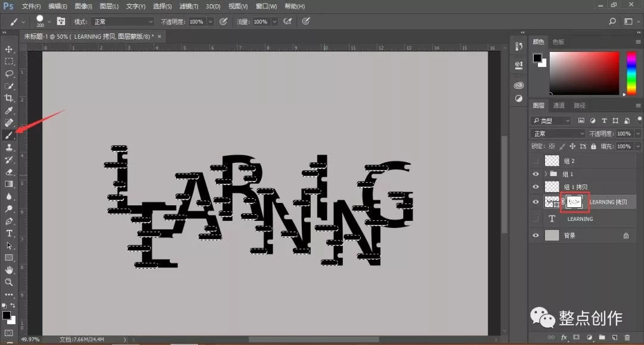The width and height of the screenshot is (644, 345).
Task: Switch to the 通道 tab
Action: (x=559, y=106)
